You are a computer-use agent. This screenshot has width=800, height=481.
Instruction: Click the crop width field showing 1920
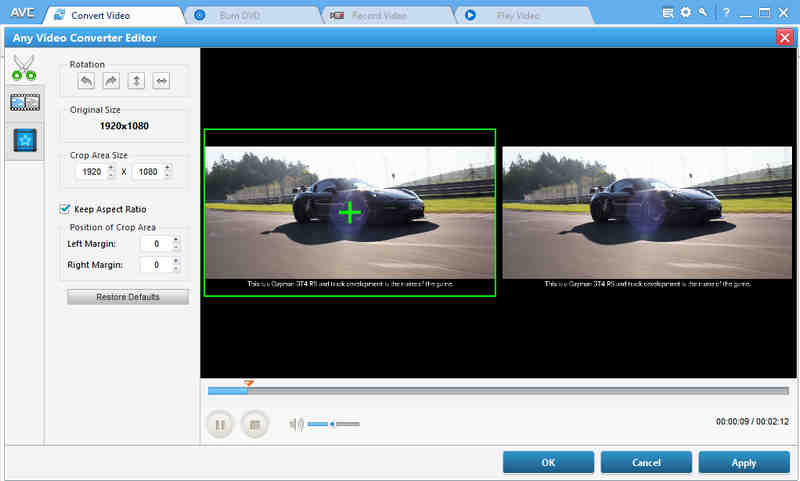click(92, 172)
